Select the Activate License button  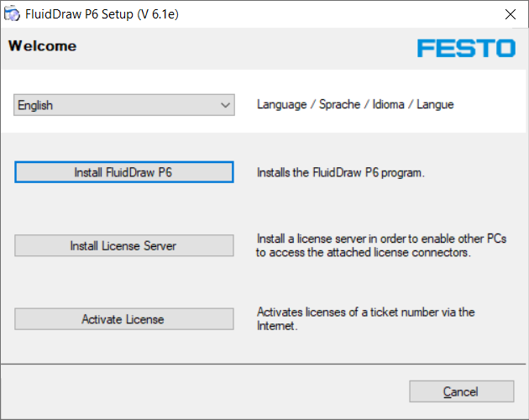coord(123,319)
